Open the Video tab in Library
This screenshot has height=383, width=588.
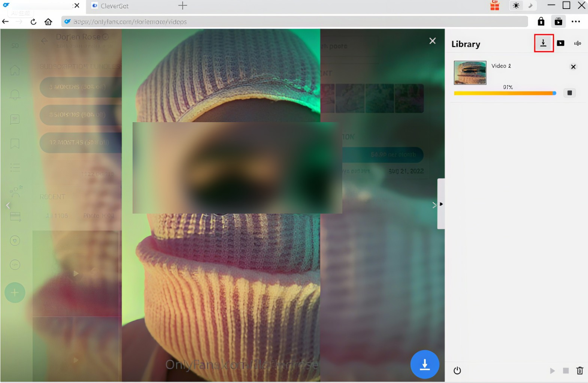point(561,43)
